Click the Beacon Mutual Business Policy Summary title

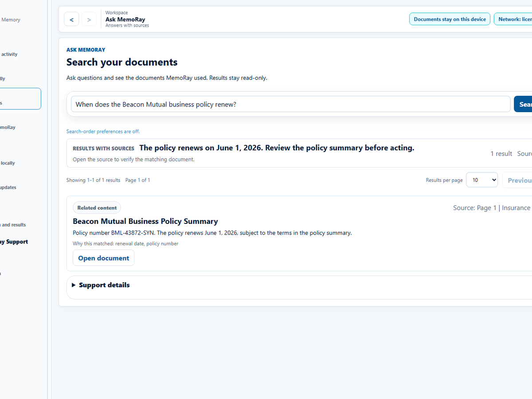[145, 221]
